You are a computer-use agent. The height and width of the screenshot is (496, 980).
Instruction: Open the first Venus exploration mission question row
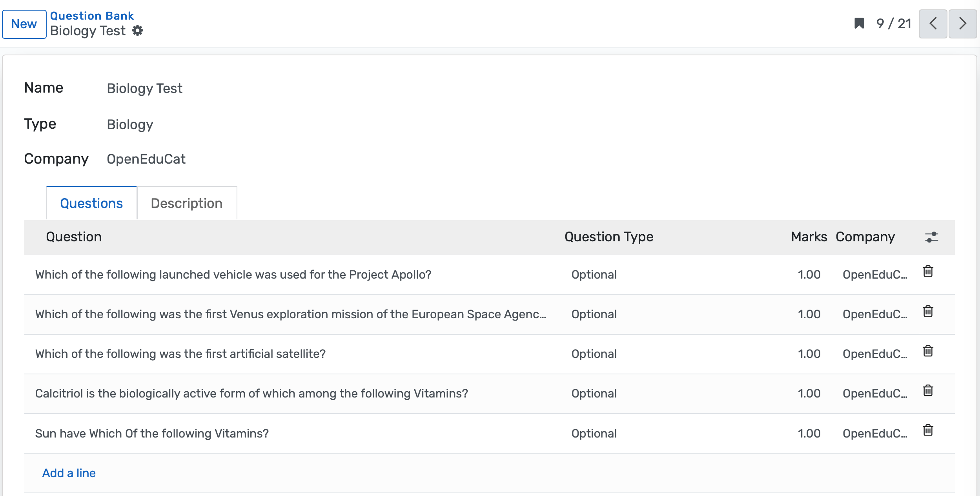tap(290, 314)
